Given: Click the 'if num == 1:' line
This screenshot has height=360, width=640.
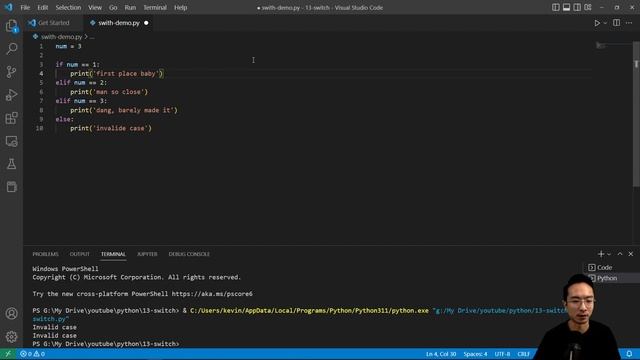Looking at the screenshot, I should pos(78,64).
